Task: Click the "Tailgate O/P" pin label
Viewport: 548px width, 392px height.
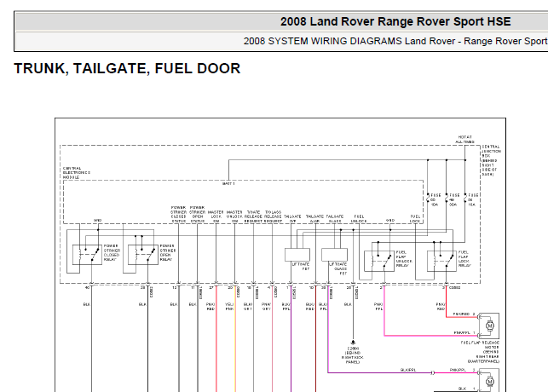Action: click(x=292, y=219)
